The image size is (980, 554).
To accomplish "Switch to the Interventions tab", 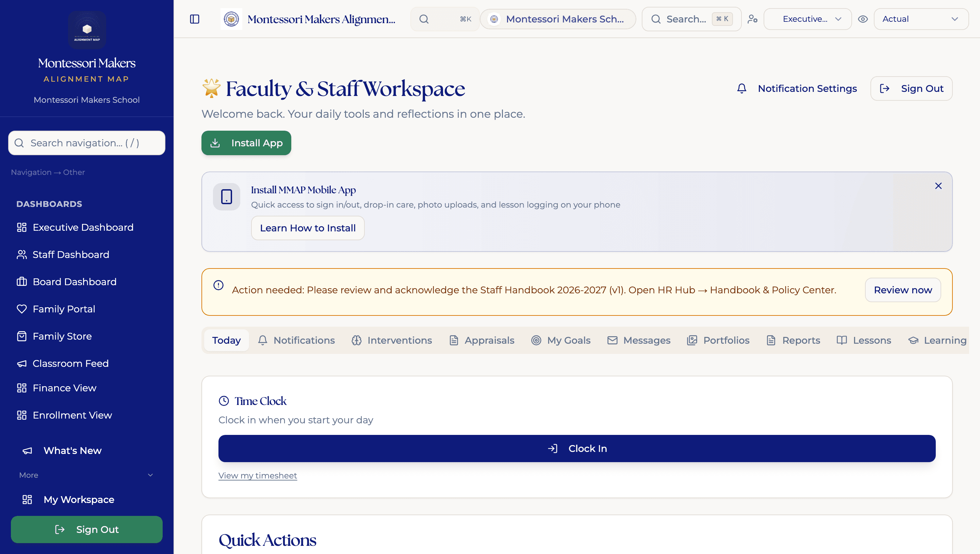I will click(x=392, y=340).
